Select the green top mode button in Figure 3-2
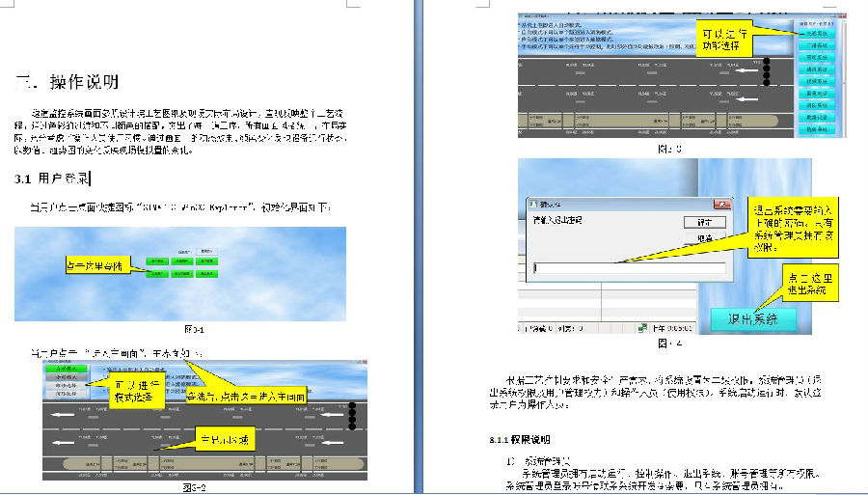The height and width of the screenshot is (495, 868). 66,368
